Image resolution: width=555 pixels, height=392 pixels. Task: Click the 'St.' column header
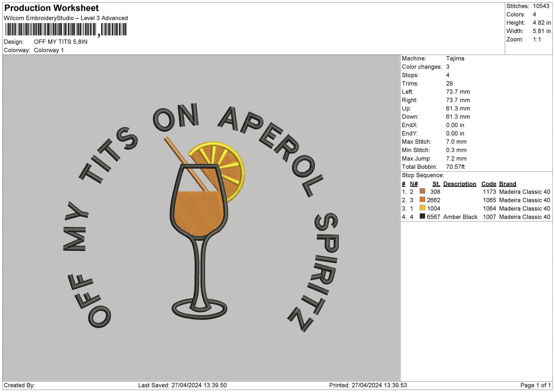436,184
